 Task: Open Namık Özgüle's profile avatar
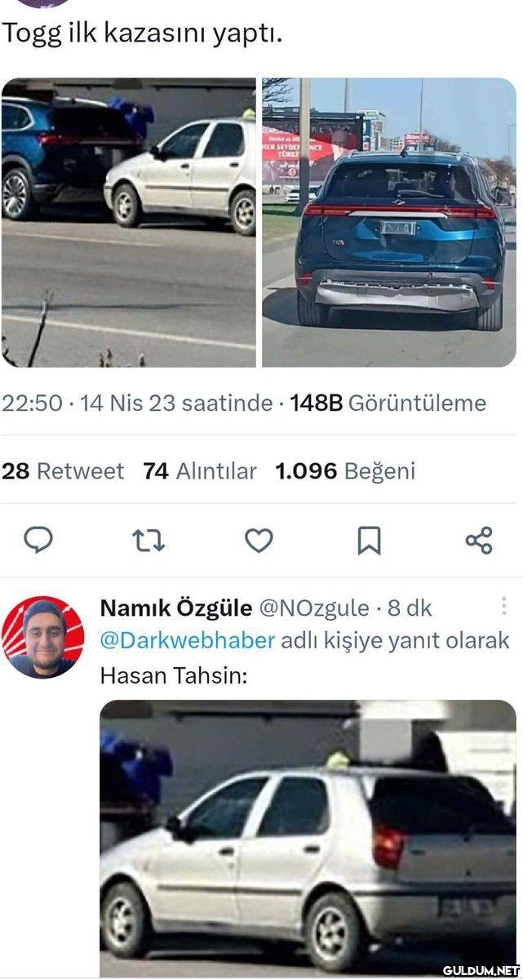click(43, 638)
